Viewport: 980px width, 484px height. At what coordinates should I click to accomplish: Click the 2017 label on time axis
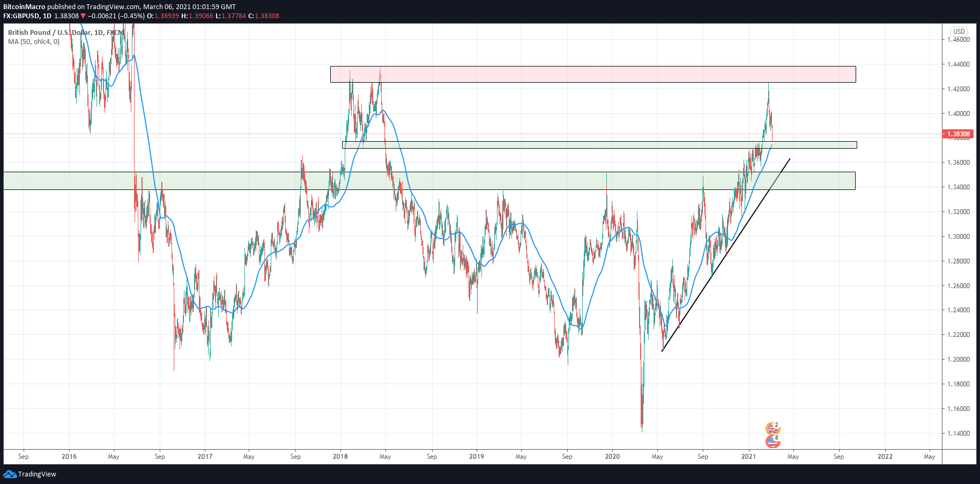click(x=205, y=457)
